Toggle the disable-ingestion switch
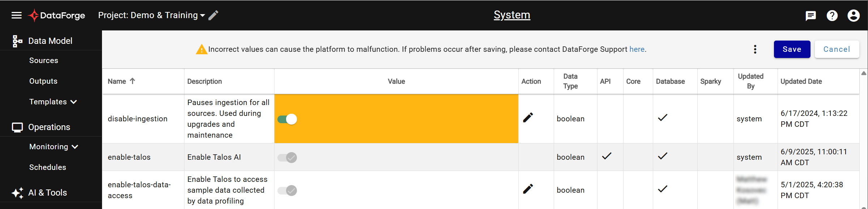 (x=287, y=119)
